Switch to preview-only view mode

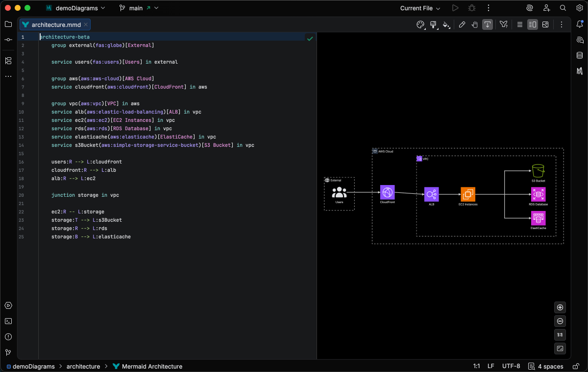545,24
